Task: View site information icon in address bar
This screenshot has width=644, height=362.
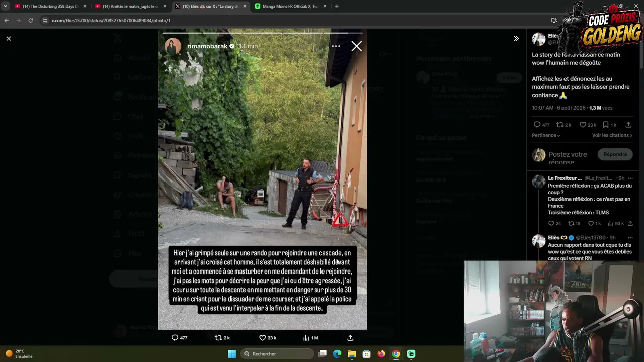Action: click(45, 20)
